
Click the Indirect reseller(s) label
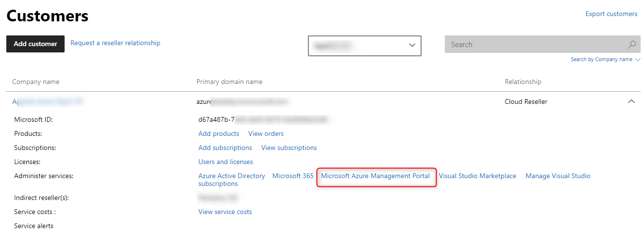[41, 198]
